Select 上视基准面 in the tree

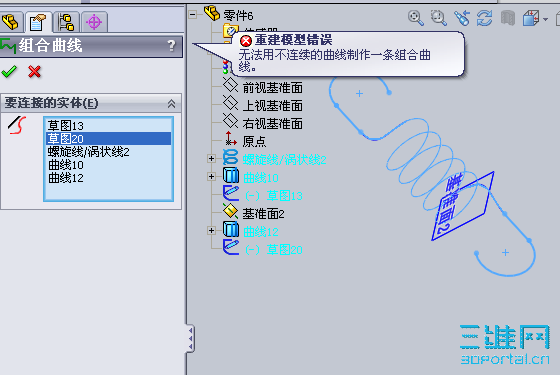[x=272, y=105]
